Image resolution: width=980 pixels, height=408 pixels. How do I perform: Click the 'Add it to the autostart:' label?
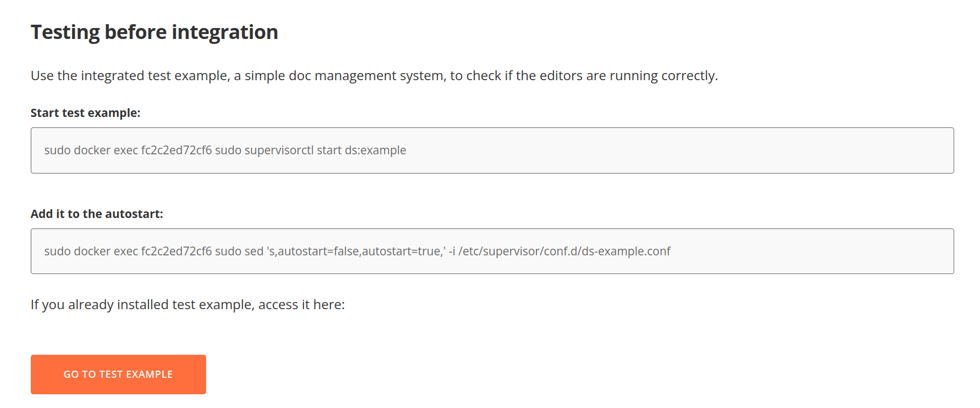(97, 214)
